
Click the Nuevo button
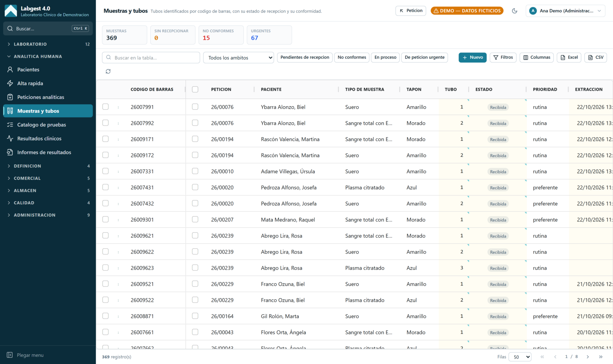tap(472, 57)
